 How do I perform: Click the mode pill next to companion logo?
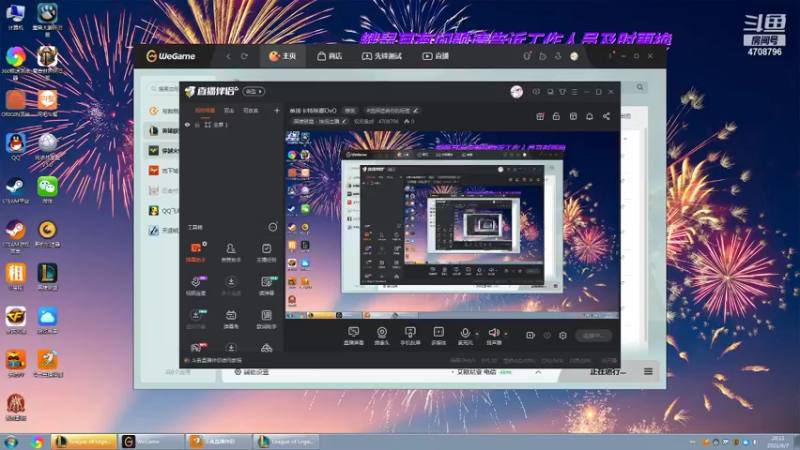pos(253,91)
